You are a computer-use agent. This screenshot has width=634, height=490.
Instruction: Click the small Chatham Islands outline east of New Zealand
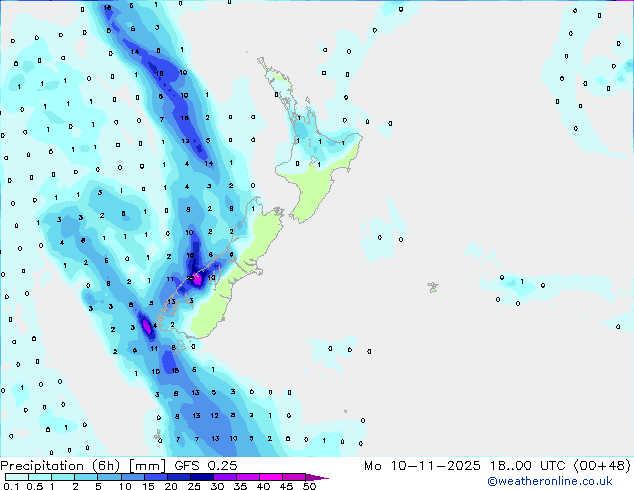pos(433,287)
